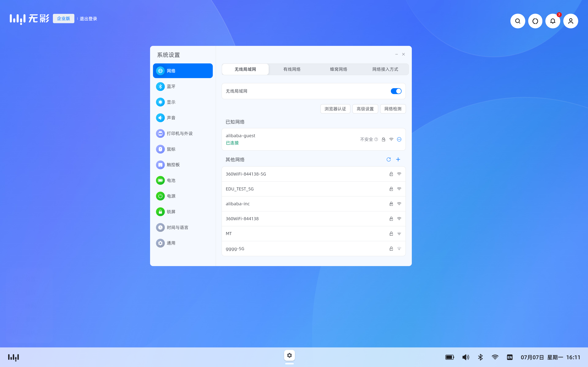The height and width of the screenshot is (367, 588).
Task: Open more options for alibaba-guest network
Action: (x=399, y=139)
